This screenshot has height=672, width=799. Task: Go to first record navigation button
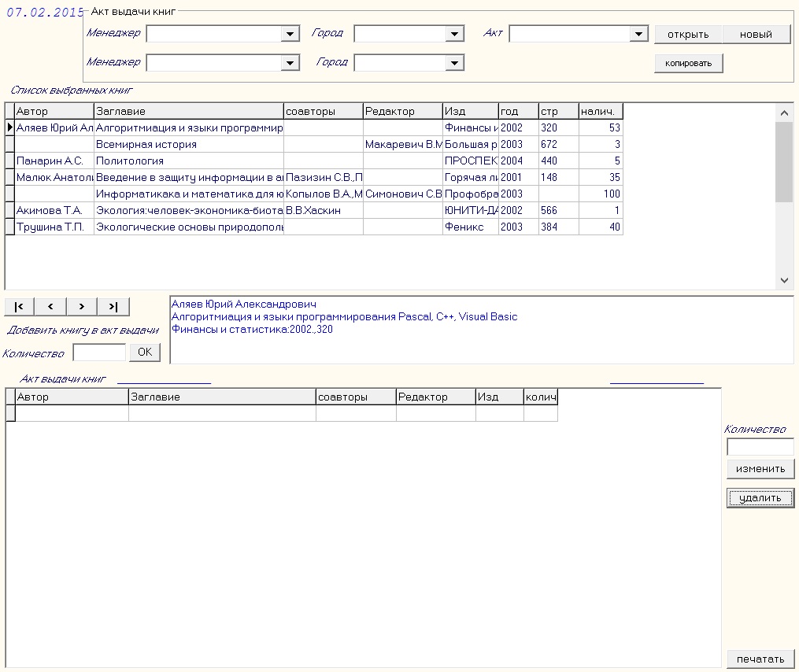pos(20,307)
